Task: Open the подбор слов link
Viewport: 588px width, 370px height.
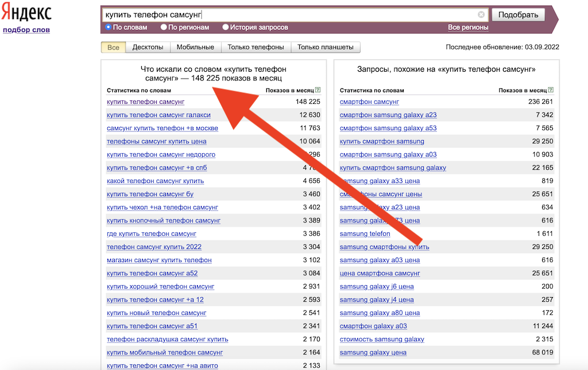Action: point(26,30)
